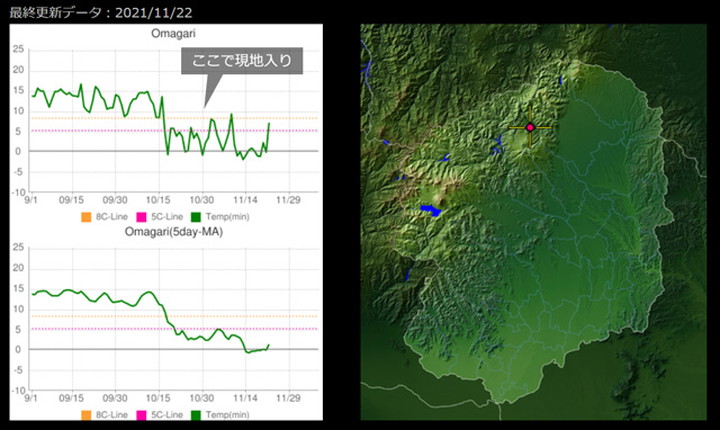Click the 11/29 axis label on 5day-MA chart

(288, 398)
